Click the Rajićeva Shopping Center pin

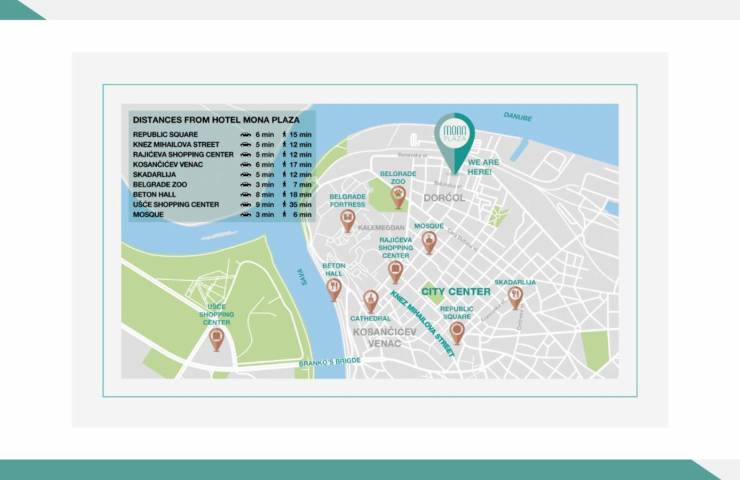[x=395, y=270]
